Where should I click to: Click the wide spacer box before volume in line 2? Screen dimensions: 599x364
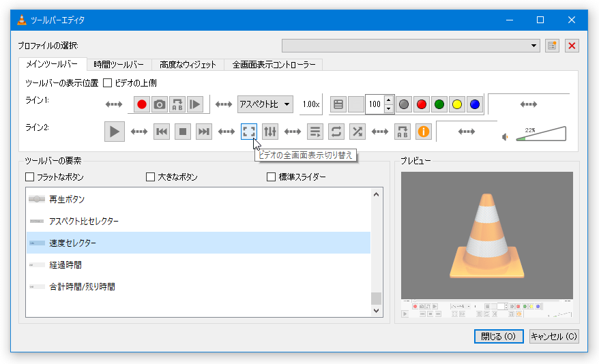click(x=467, y=132)
